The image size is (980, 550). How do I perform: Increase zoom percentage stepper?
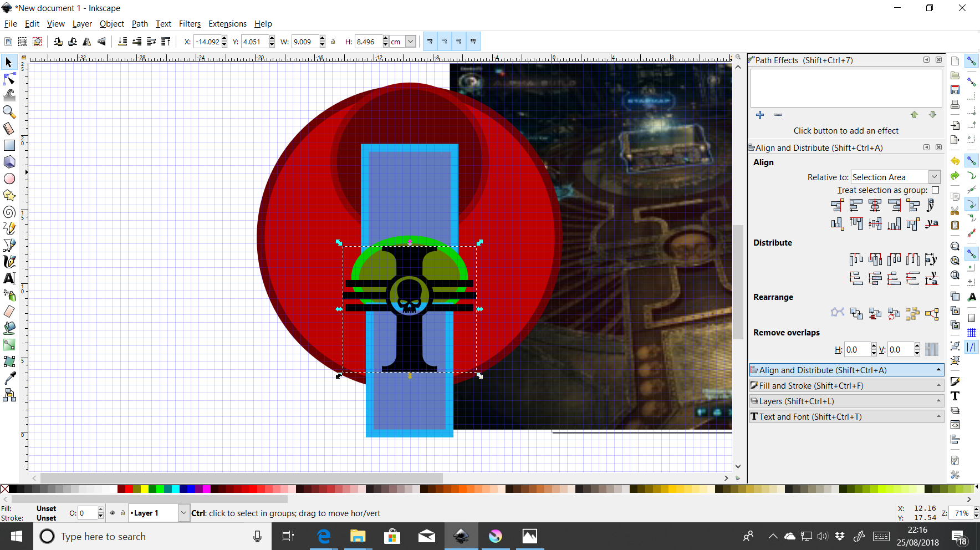coord(976,510)
